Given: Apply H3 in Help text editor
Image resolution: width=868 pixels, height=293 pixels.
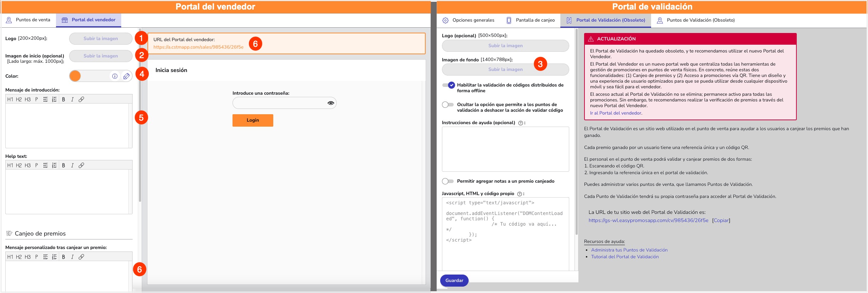Looking at the screenshot, I should (28, 165).
